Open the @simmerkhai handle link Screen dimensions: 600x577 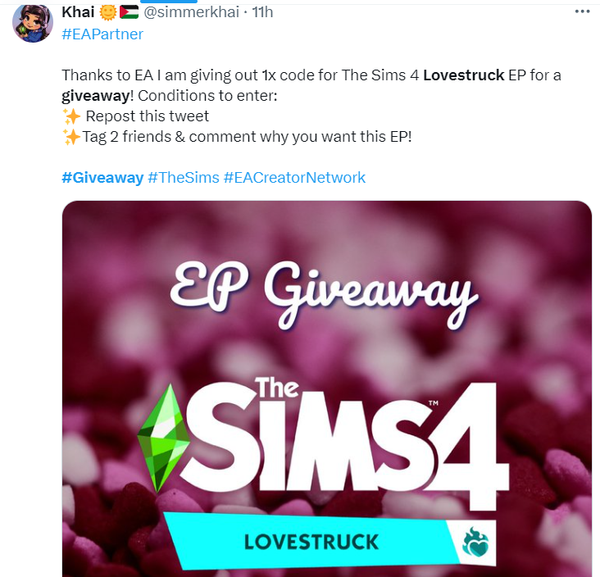[191, 12]
